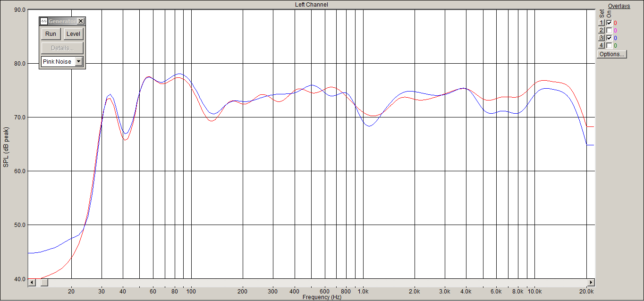
Task: Open the overlays Options... dialog
Action: pyautogui.click(x=611, y=54)
